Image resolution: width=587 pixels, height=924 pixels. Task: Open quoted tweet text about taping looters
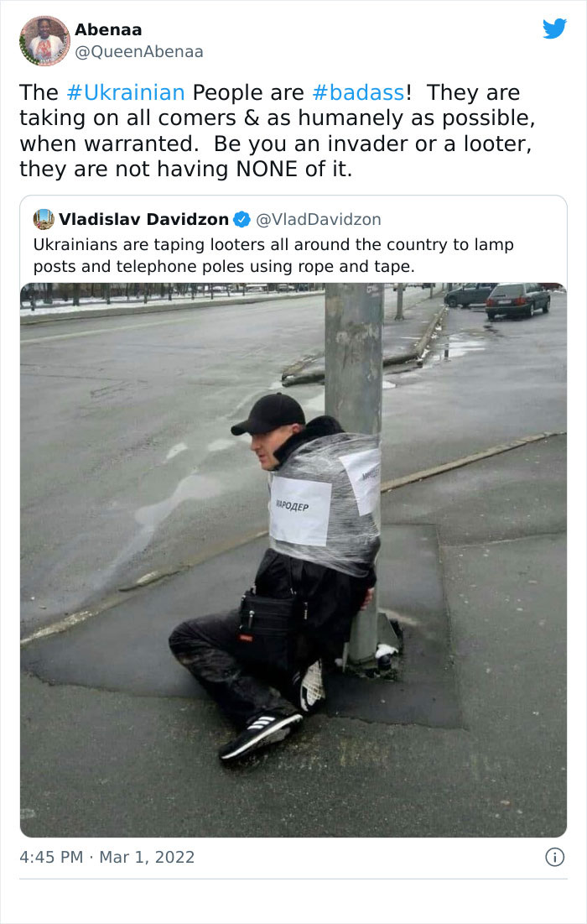[x=273, y=255]
